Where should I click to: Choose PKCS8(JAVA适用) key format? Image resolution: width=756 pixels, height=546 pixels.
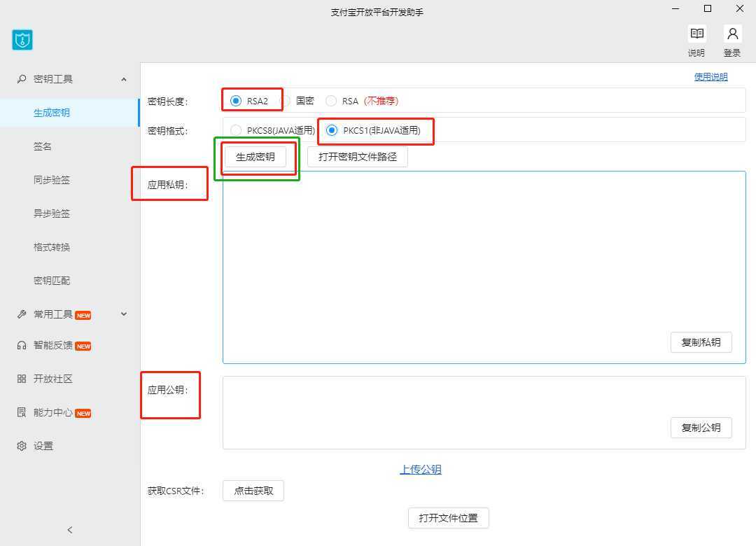click(x=235, y=130)
